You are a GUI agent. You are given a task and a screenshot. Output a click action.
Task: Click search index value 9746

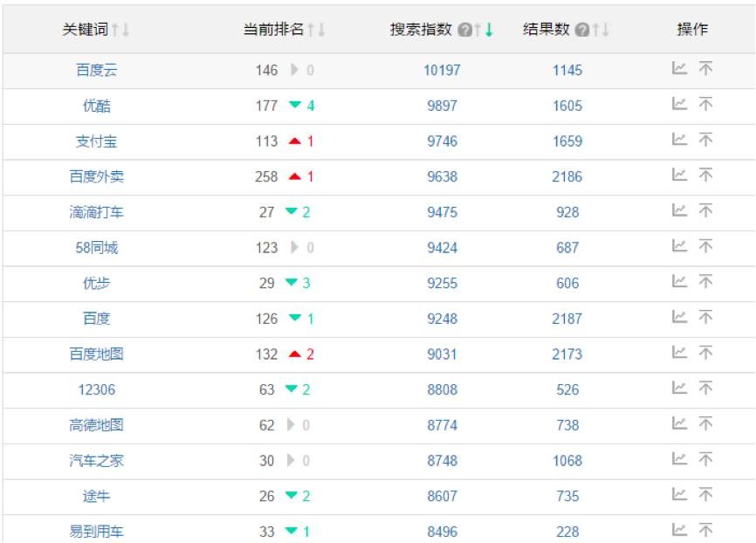click(442, 141)
